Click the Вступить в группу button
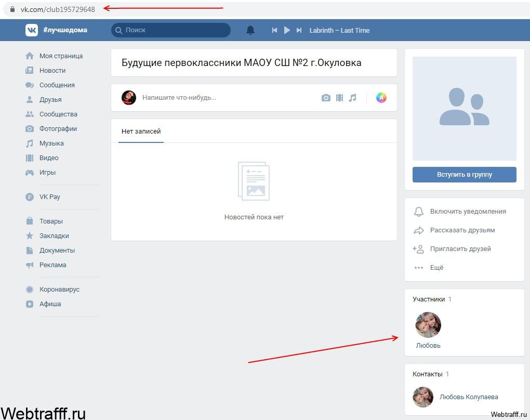The image size is (530, 420). (465, 175)
